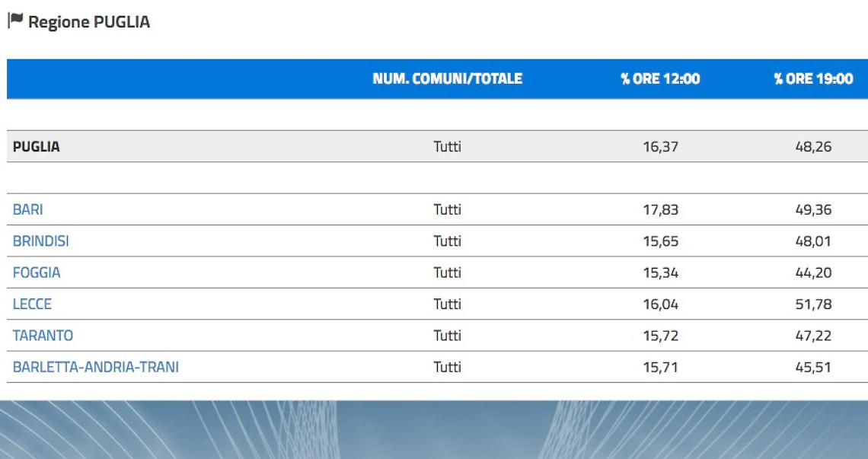
Task: Click the NUM. COMUNI/TOTALE column header
Action: [447, 78]
